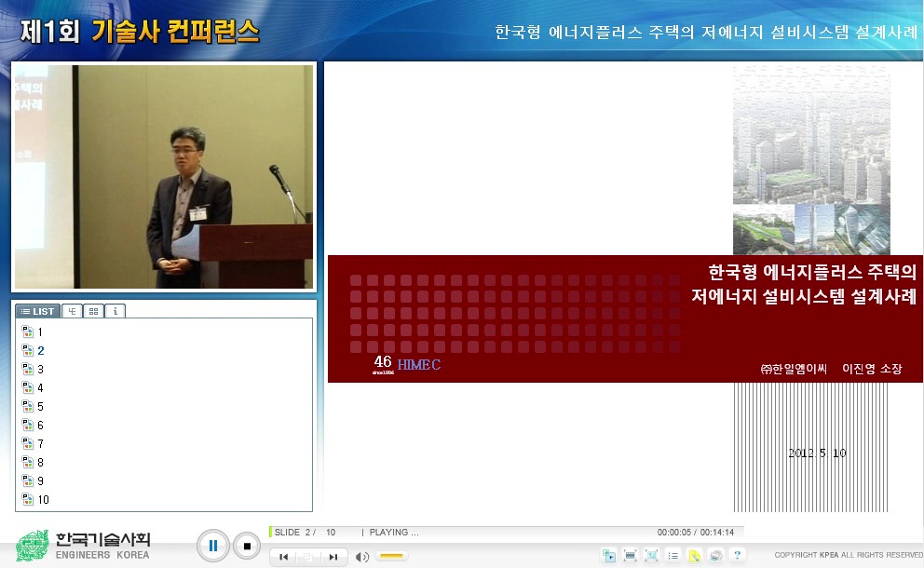Stop the lecture video

point(246,546)
